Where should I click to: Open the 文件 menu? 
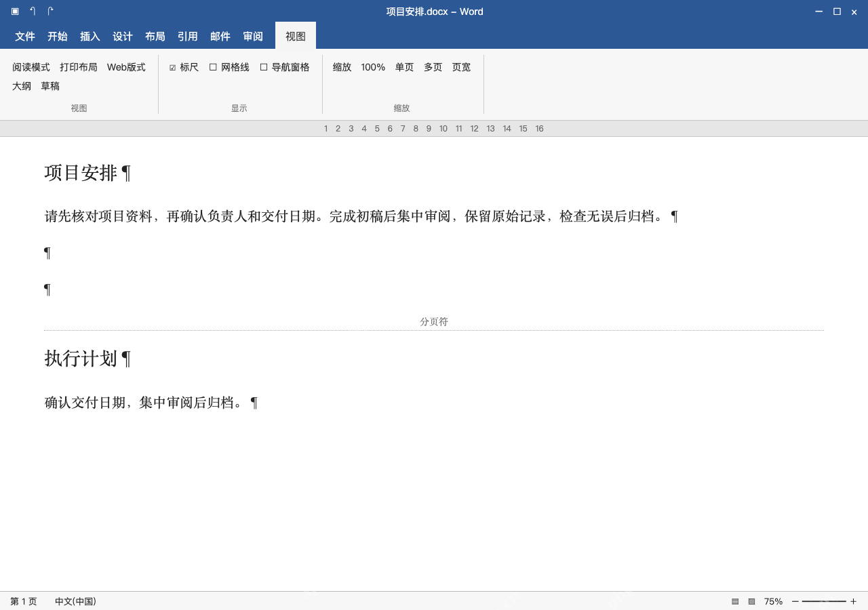click(25, 37)
